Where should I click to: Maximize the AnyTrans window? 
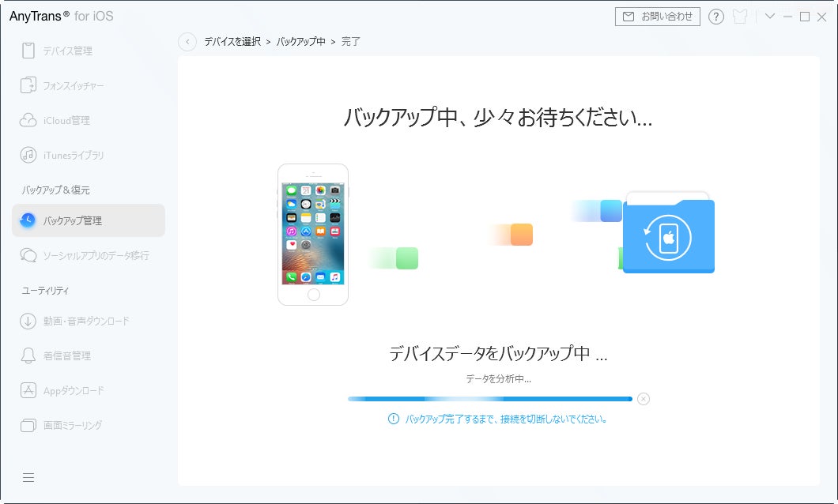[x=804, y=17]
